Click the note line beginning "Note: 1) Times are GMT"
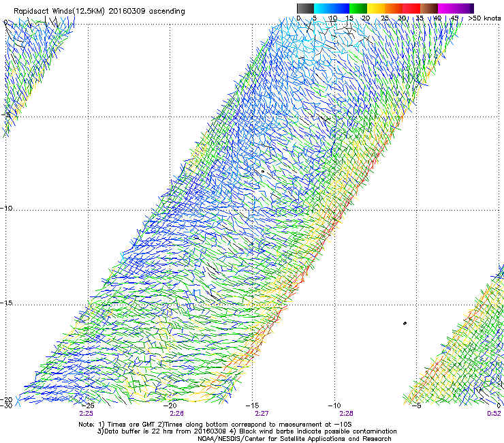Screen dimensions: 504x443 tap(215, 425)
